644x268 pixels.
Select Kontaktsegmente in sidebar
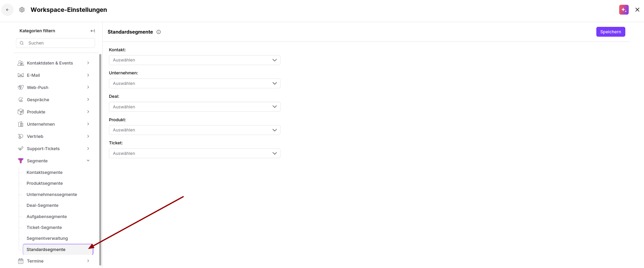click(45, 172)
